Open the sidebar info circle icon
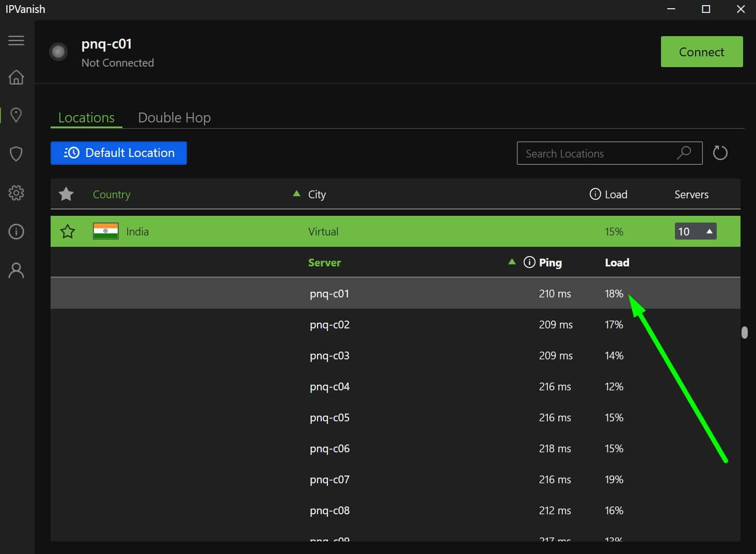The width and height of the screenshot is (756, 554). (16, 231)
